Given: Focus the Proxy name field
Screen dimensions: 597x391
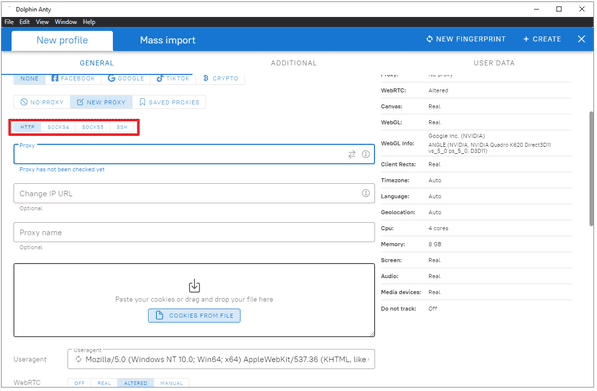Looking at the screenshot, I should click(194, 233).
